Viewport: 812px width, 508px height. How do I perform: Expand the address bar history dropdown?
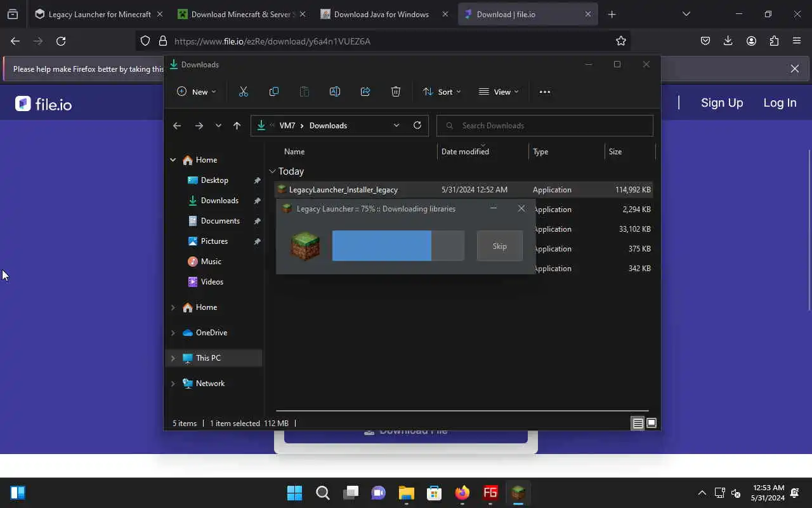point(396,125)
